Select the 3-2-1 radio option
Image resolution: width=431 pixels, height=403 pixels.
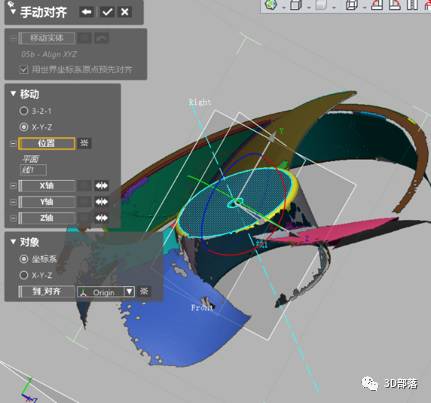pyautogui.click(x=24, y=111)
